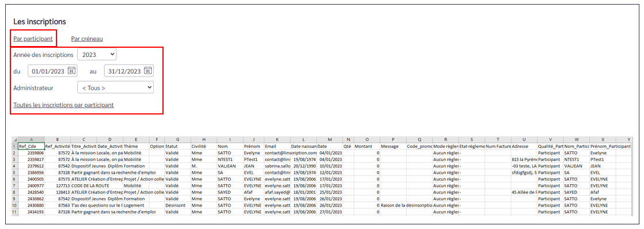
Task: Click activity reference cell 128413
Action: (x=58, y=192)
